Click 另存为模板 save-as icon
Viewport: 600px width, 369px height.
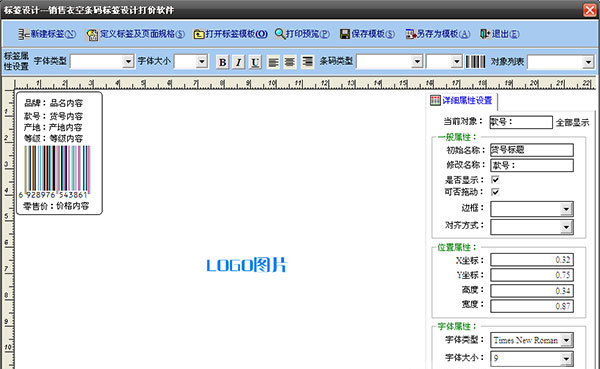[411, 34]
